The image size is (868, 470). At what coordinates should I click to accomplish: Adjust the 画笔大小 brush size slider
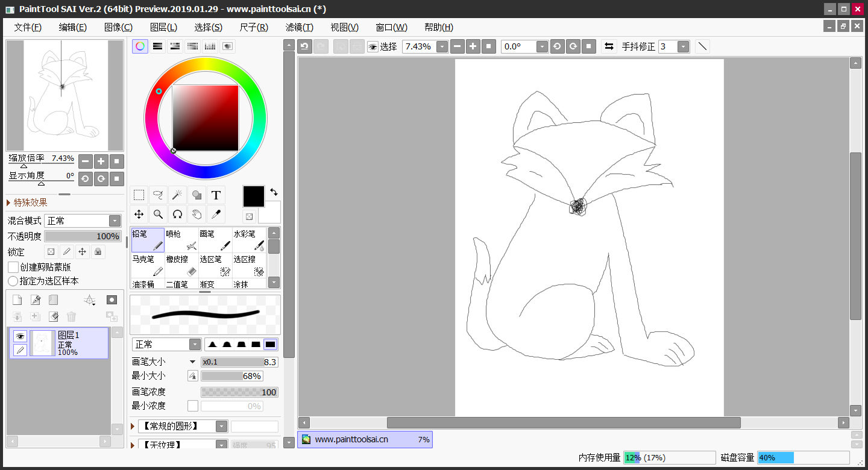tap(239, 362)
